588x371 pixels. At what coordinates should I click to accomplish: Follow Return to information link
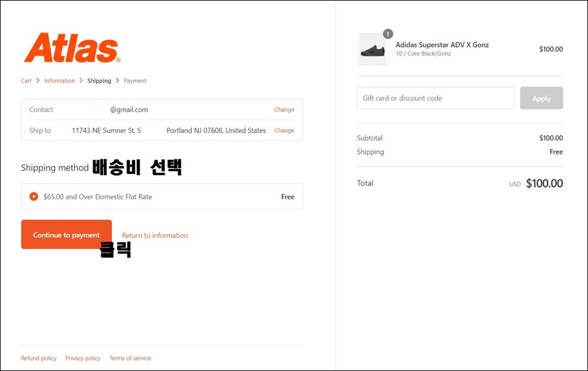155,235
